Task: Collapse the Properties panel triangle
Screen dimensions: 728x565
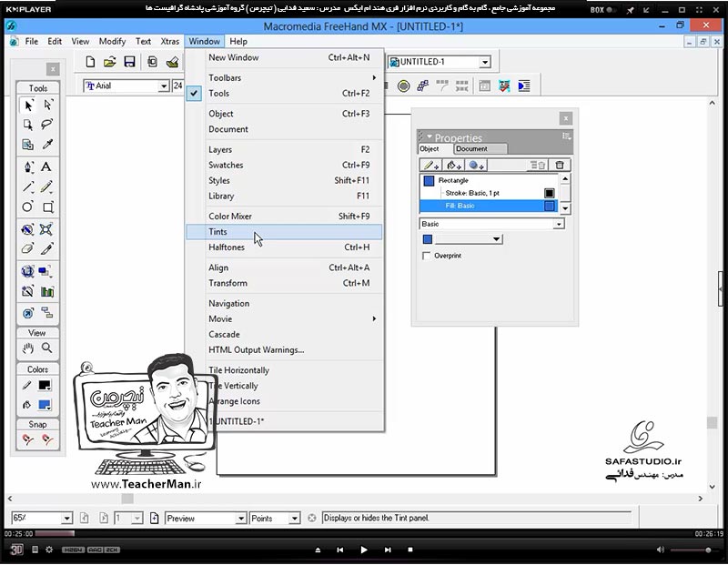Action: click(430, 137)
